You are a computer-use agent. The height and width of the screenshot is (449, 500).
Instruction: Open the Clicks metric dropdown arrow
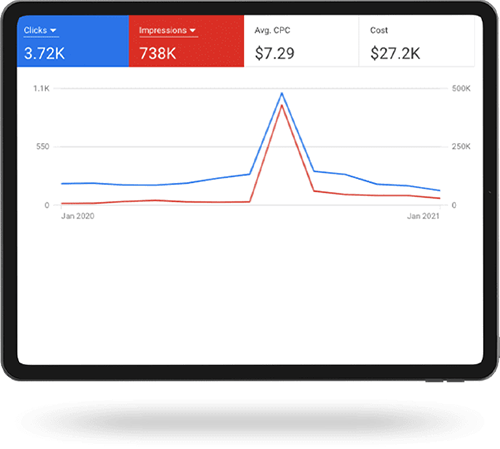(x=53, y=30)
